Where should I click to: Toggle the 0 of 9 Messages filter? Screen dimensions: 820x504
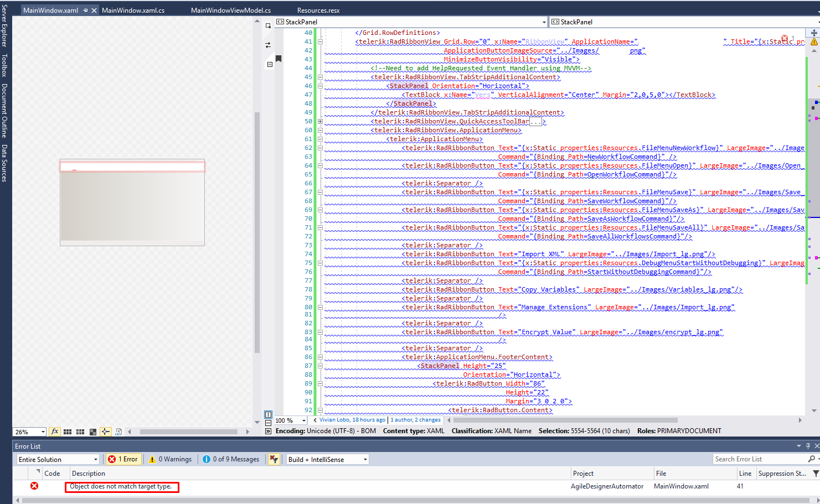tap(231, 459)
